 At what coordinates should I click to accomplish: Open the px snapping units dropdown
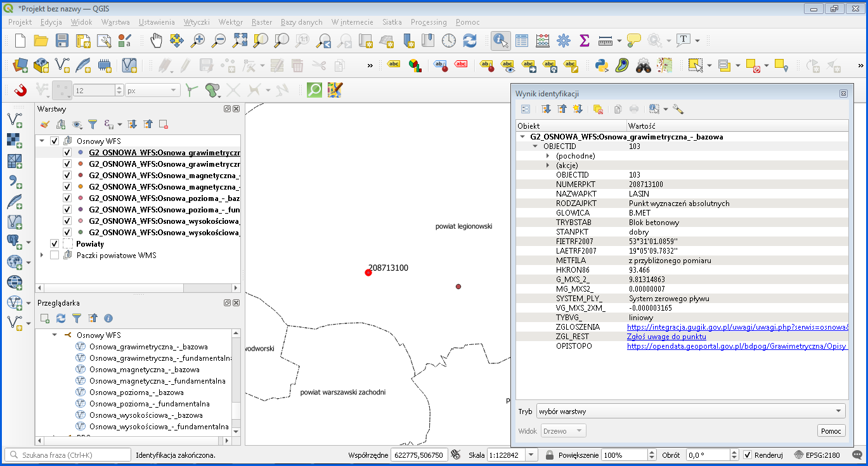pos(153,91)
